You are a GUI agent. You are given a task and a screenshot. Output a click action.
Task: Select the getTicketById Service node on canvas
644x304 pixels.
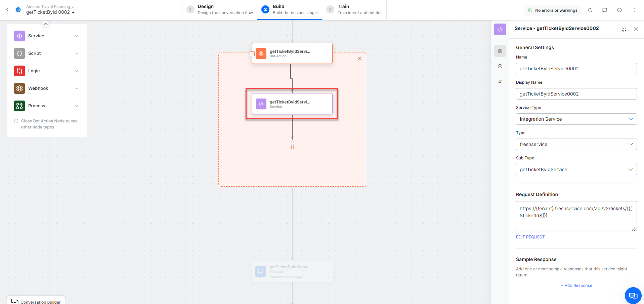[x=292, y=104]
